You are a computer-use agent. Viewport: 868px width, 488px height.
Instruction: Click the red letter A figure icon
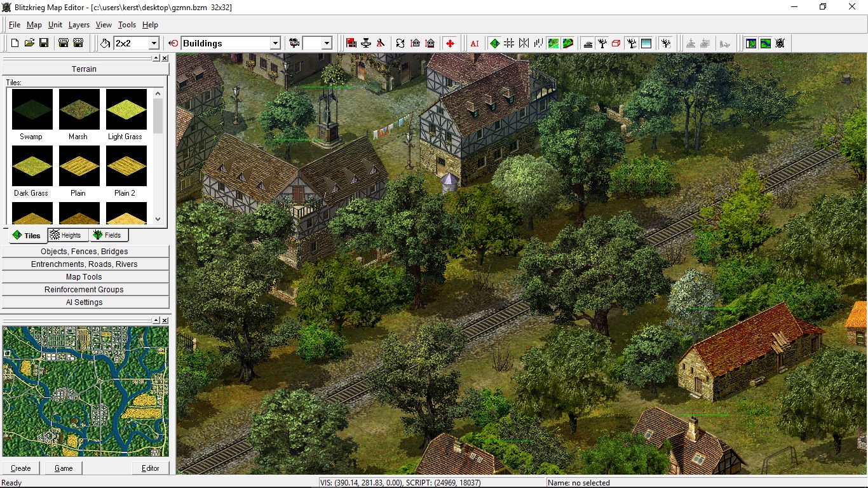click(380, 43)
